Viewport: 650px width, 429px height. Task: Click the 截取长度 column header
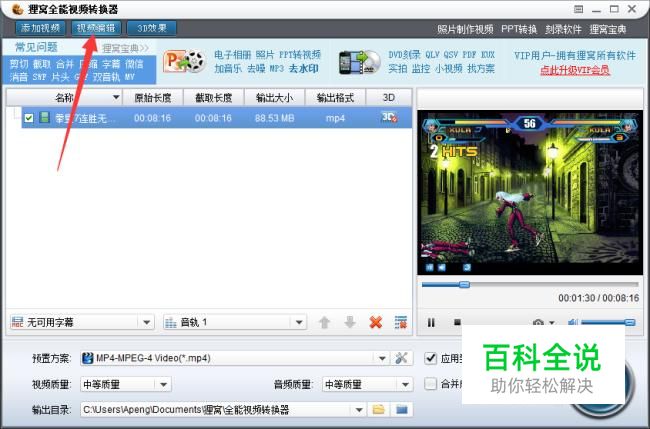click(x=213, y=98)
